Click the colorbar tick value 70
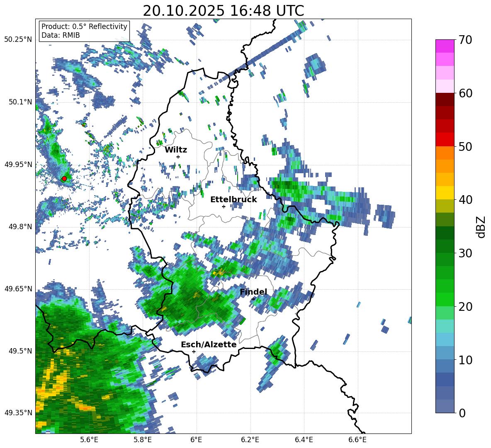This screenshot has height=448, width=491. pyautogui.click(x=466, y=40)
